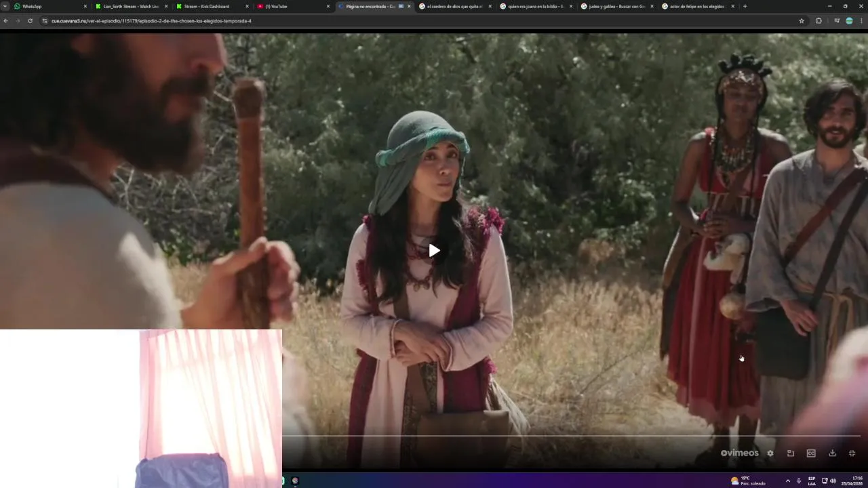The image size is (868, 488).
Task: Open the video player settings gear
Action: pos(770,453)
